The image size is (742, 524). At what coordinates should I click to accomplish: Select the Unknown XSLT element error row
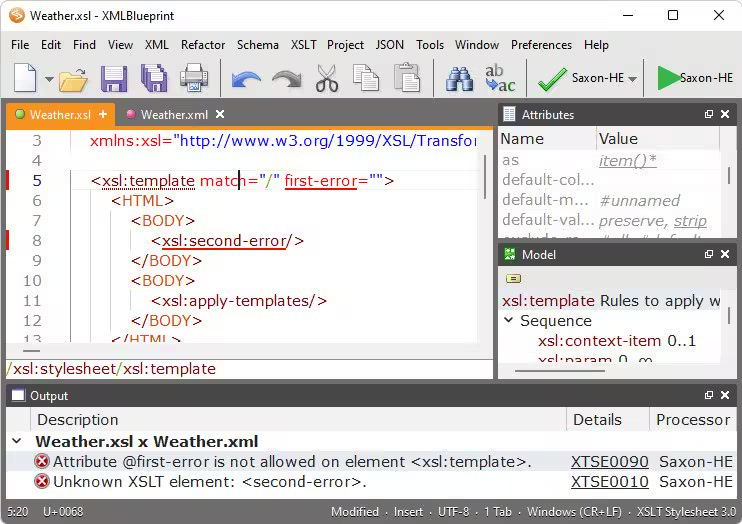371,482
